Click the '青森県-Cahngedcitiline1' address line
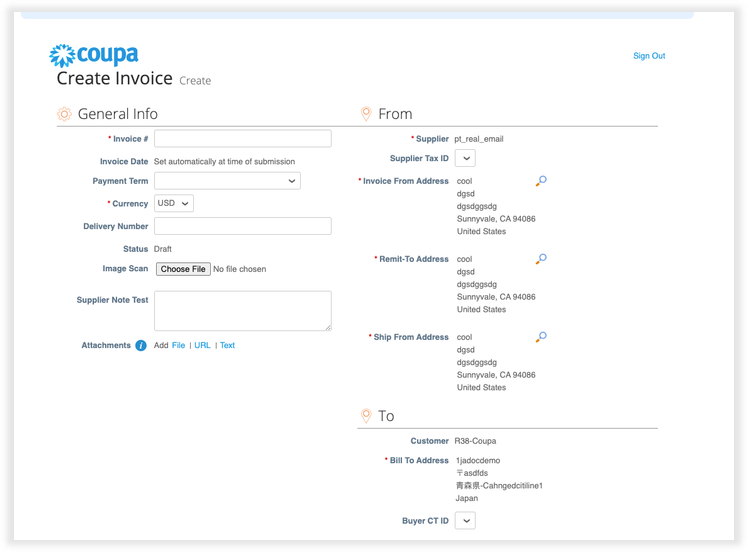The height and width of the screenshot is (552, 748). tap(499, 486)
